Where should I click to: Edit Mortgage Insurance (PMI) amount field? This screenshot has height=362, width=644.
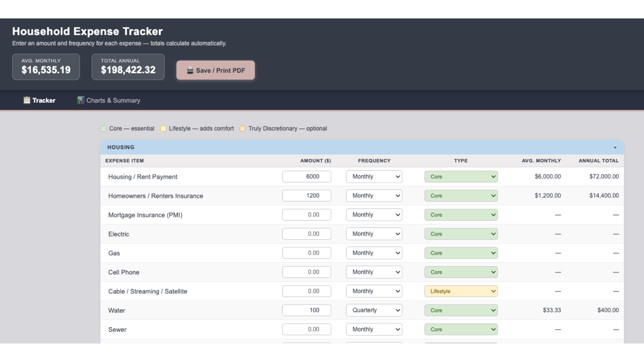click(307, 215)
